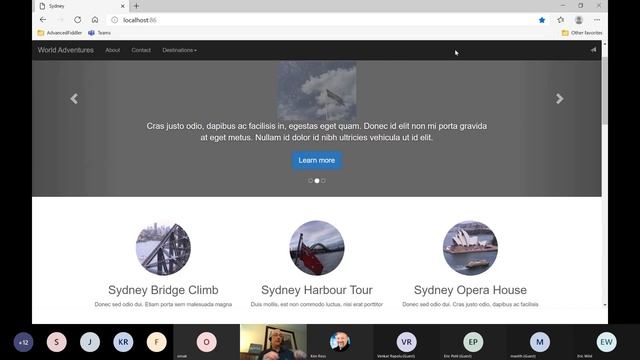Open the Teams bookmark
640x360 pixels.
pyautogui.click(x=99, y=33)
